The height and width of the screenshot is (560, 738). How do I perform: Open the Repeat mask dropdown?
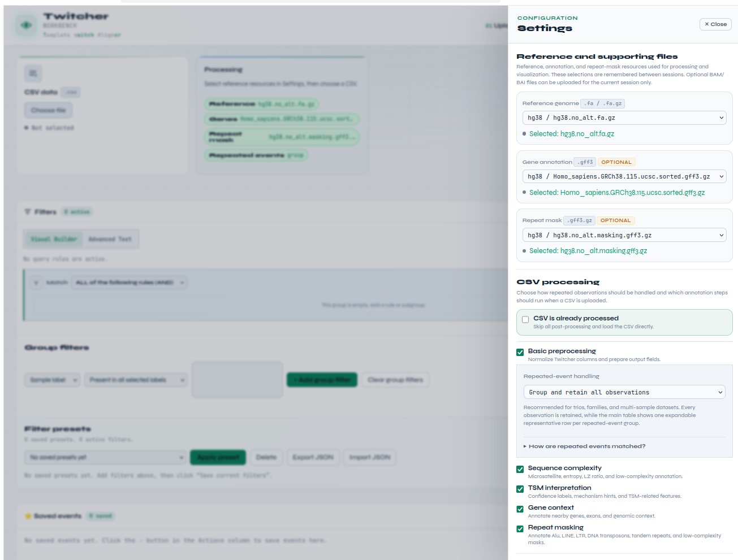click(x=624, y=235)
